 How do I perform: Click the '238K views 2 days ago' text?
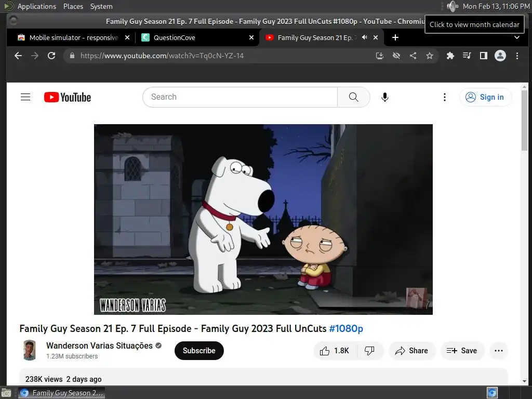tap(63, 379)
